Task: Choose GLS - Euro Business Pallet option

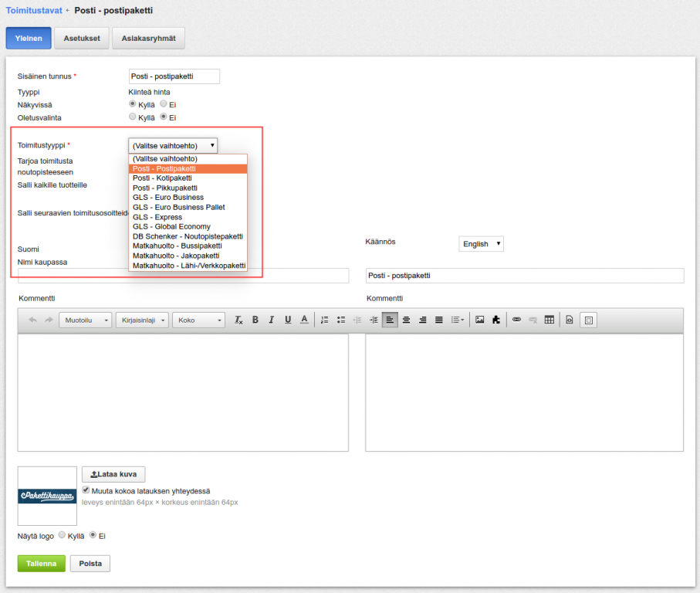Action: (x=188, y=207)
